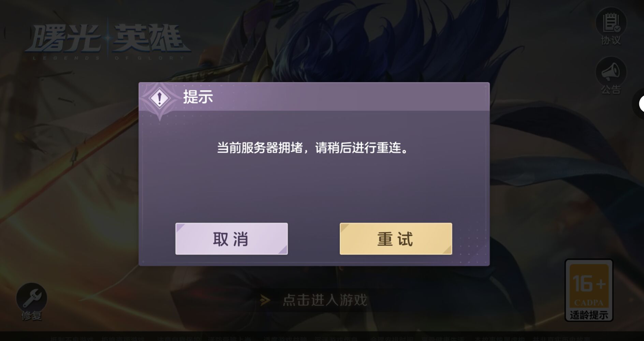Cancel the dialog with 取消
Image resolution: width=644 pixels, height=341 pixels.
click(x=232, y=239)
